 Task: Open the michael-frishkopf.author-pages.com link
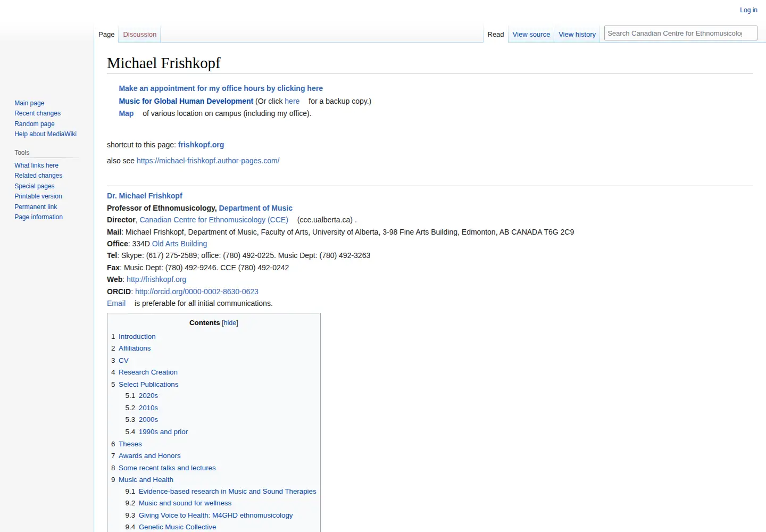click(x=208, y=161)
